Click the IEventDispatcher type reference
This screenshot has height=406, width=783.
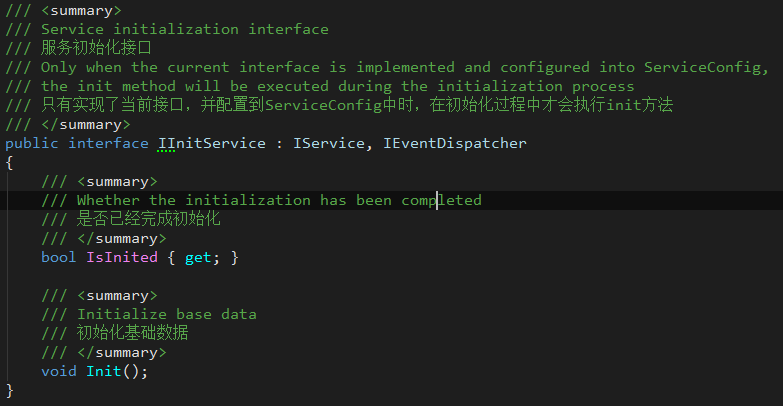[454, 143]
